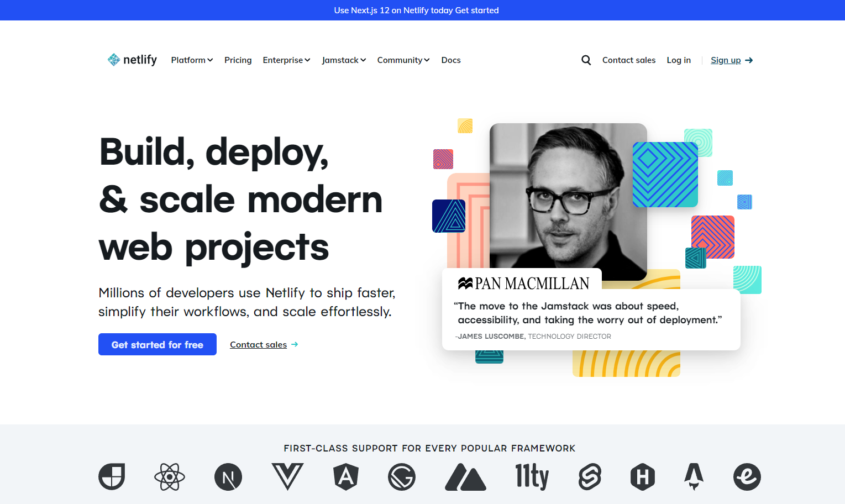Click the Astro rocket logo
This screenshot has width=845, height=504.
[x=694, y=476]
